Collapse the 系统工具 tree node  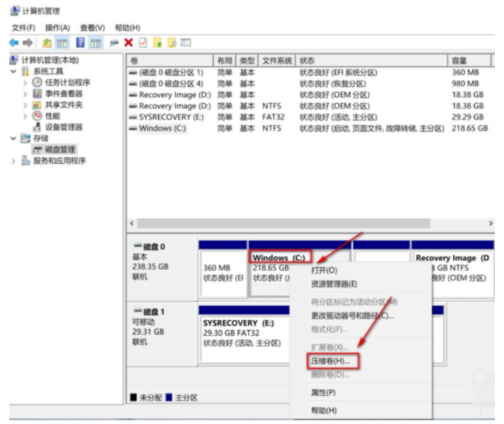point(14,71)
